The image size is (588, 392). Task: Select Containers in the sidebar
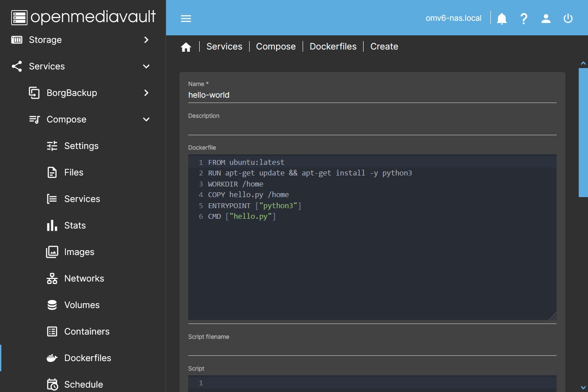click(87, 331)
